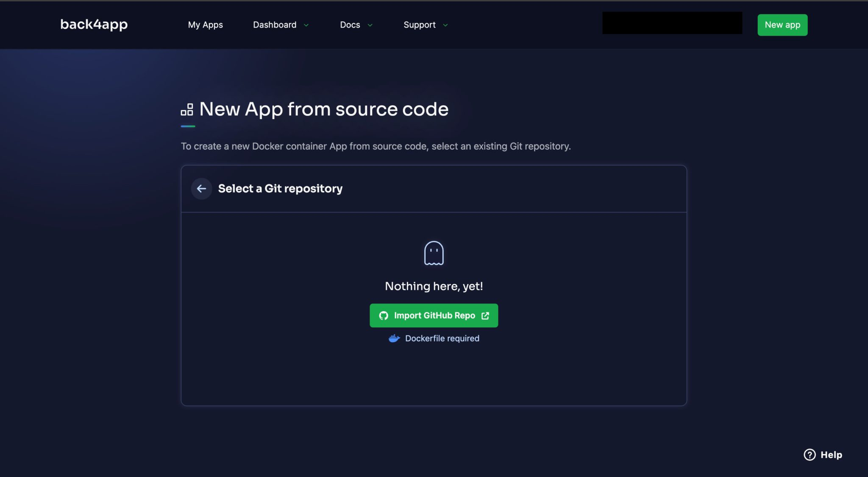This screenshot has width=868, height=477.
Task: Click the ghost icon above Nothing here, yet
Action: (x=433, y=252)
